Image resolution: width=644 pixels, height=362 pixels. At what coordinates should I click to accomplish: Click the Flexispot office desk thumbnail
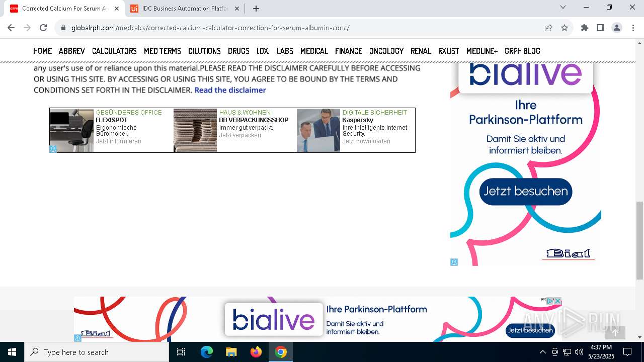(x=72, y=130)
